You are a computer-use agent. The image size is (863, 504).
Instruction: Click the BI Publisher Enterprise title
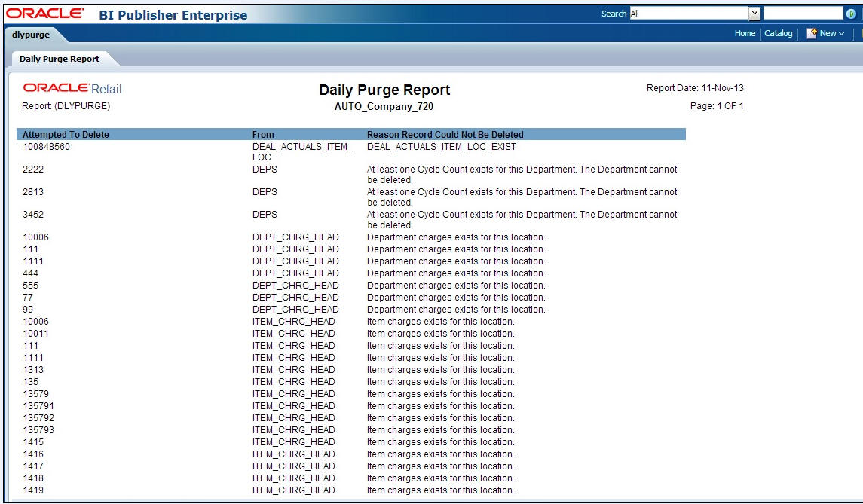pos(173,15)
